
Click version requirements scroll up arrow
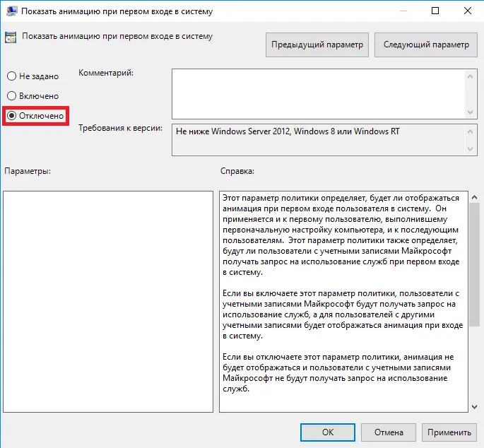[470, 131]
